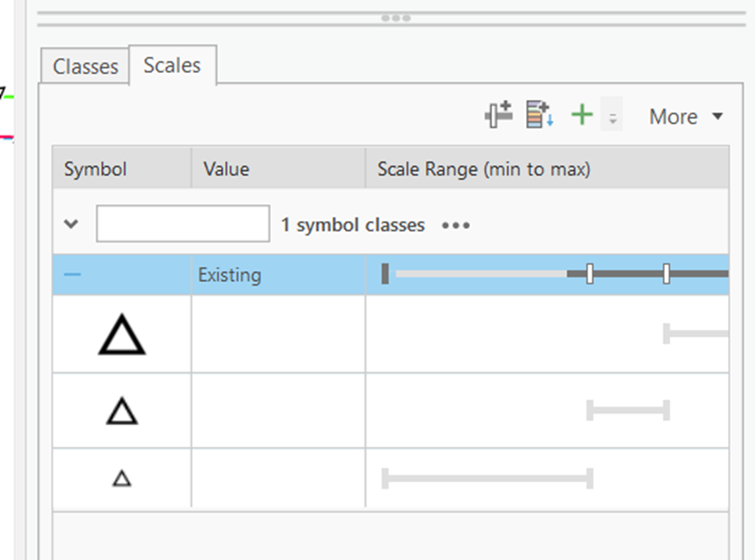Screen dimensions: 755x560
Task: Click the medium triangle symbol
Action: tap(122, 411)
